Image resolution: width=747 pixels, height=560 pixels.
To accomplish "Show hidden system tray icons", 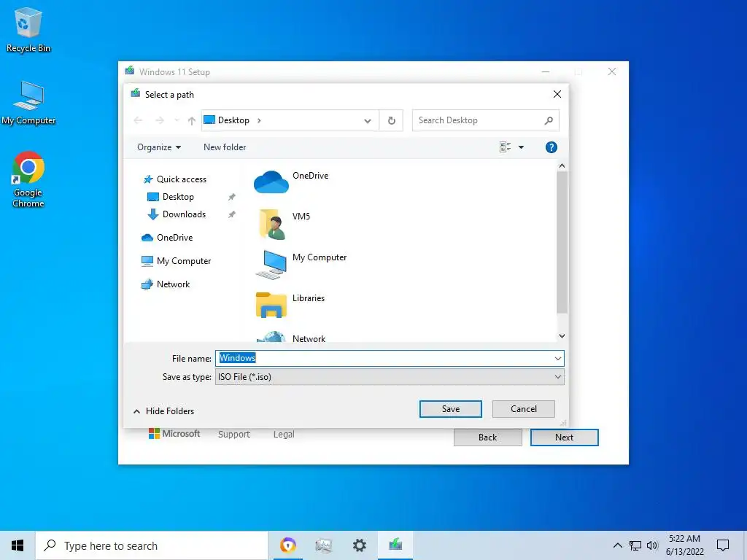I will [x=617, y=545].
